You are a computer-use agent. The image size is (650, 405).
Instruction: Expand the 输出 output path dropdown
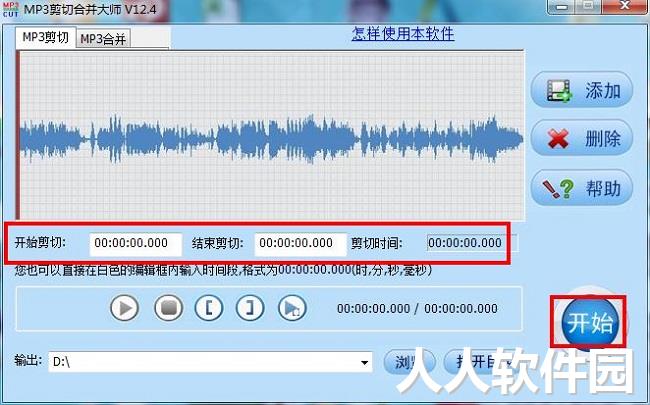(364, 362)
